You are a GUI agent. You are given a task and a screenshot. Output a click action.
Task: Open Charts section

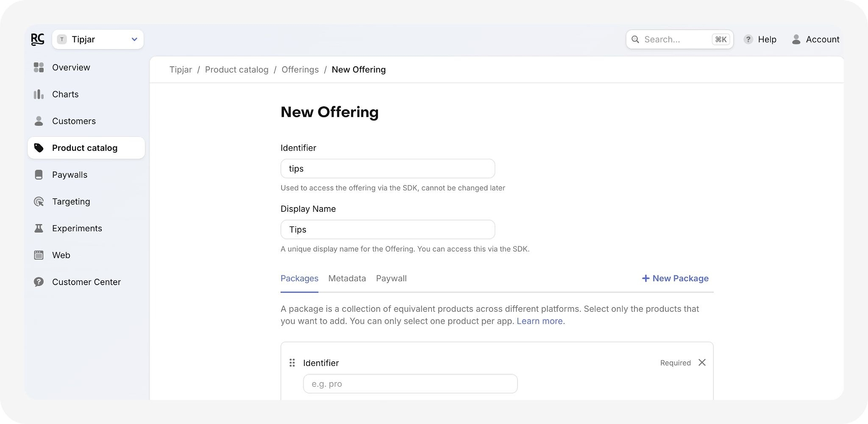click(86, 94)
